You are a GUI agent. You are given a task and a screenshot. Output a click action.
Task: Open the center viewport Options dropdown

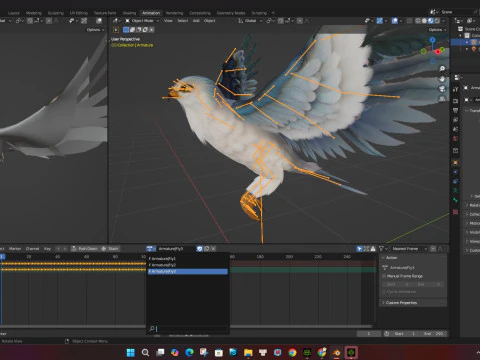pos(437,30)
